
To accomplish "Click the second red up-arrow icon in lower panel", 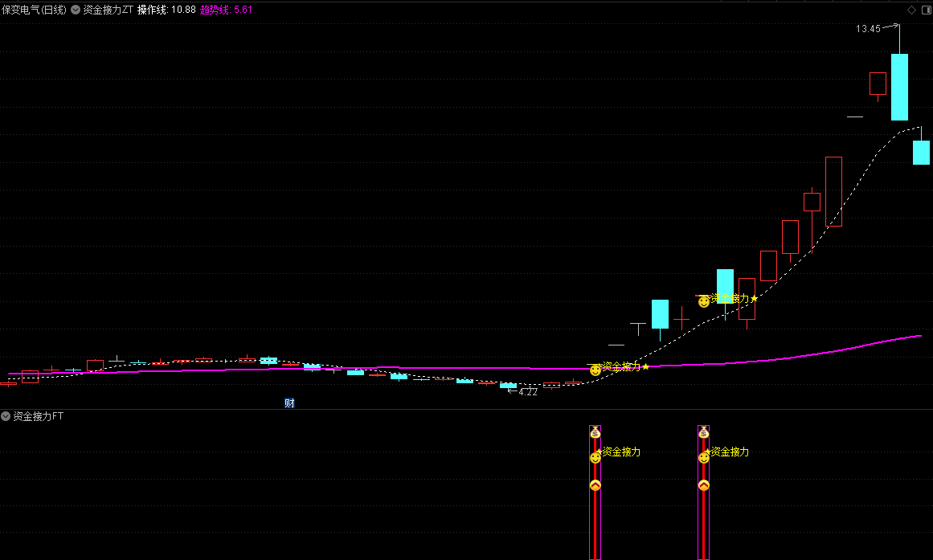I will (704, 485).
